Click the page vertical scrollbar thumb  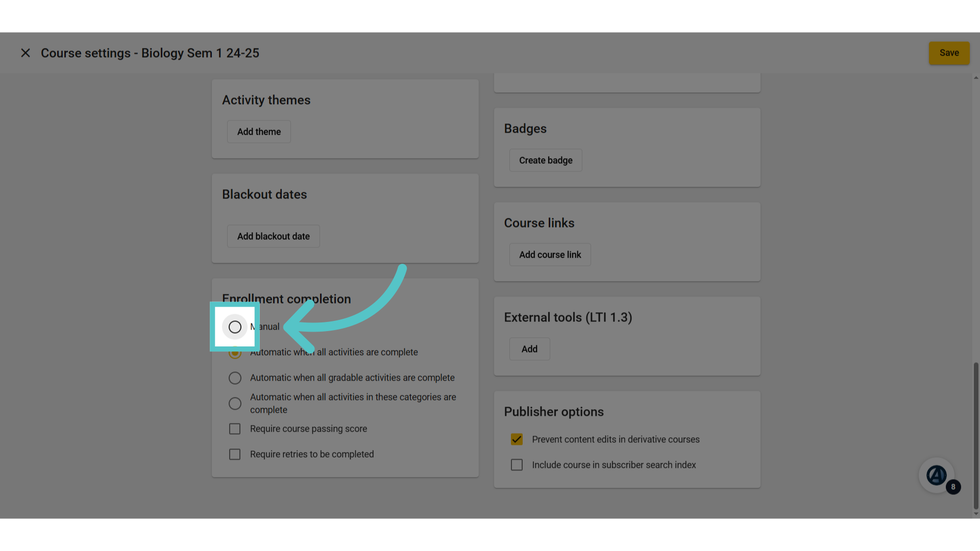click(x=976, y=436)
